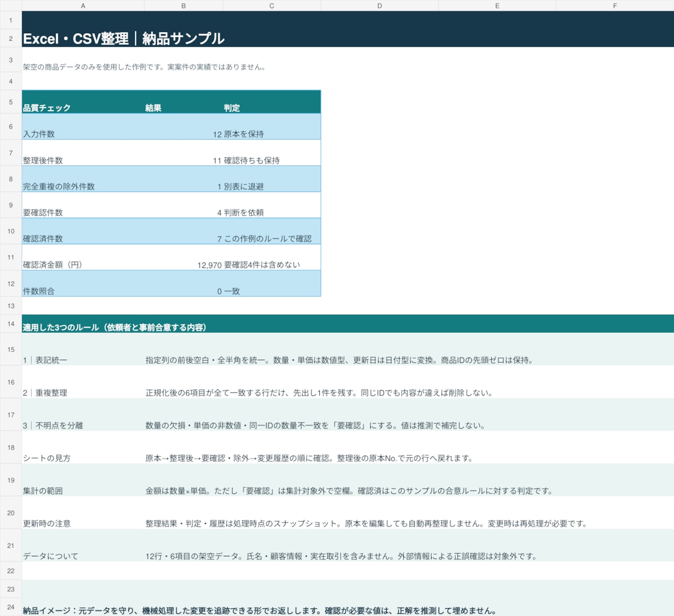Click the '整理後件数' cell
Viewport: 674px width, 616px height.
pyautogui.click(x=83, y=153)
